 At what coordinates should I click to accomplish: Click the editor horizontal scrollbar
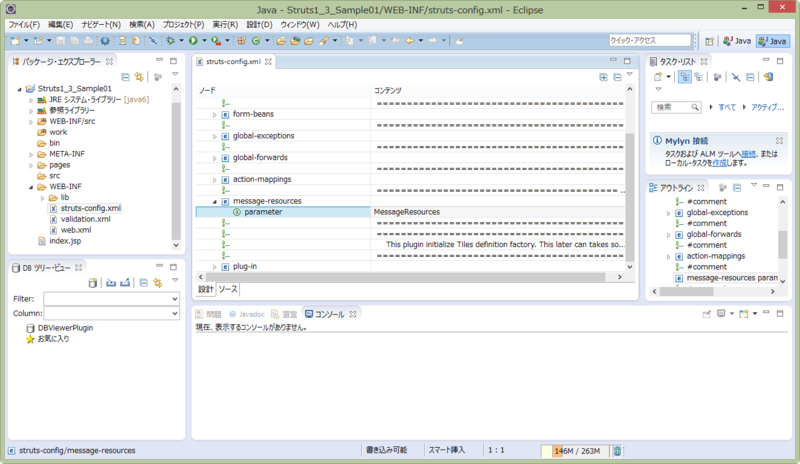406,277
